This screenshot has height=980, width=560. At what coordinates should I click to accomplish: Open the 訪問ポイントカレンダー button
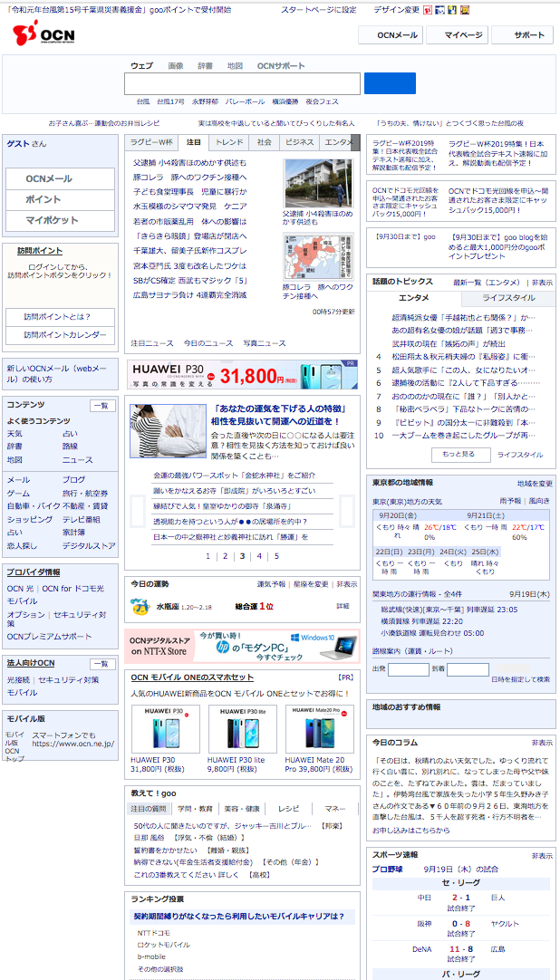(x=60, y=335)
